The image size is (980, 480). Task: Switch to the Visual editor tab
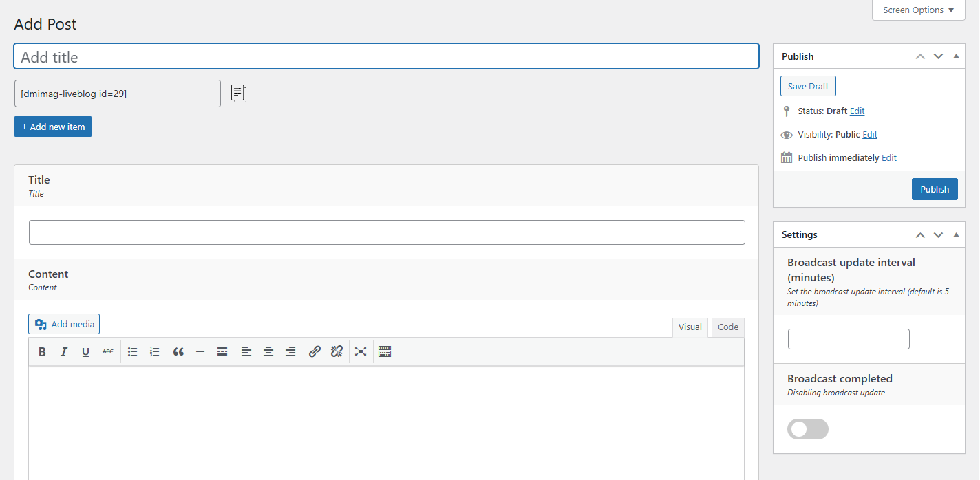tap(690, 327)
